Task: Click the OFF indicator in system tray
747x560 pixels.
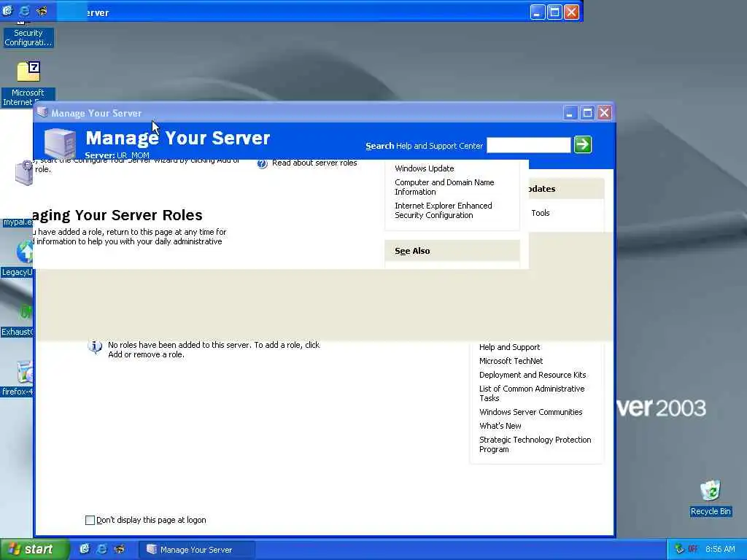Action: pos(693,549)
